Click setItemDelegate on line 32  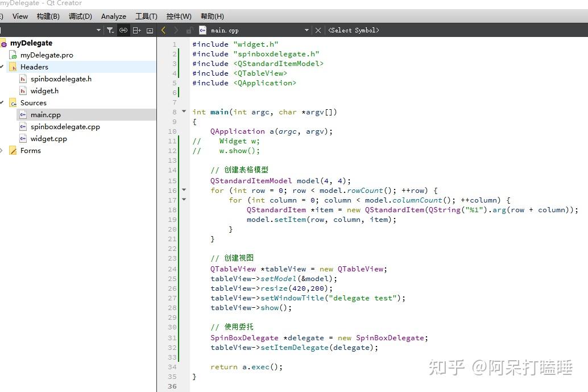[295, 348]
